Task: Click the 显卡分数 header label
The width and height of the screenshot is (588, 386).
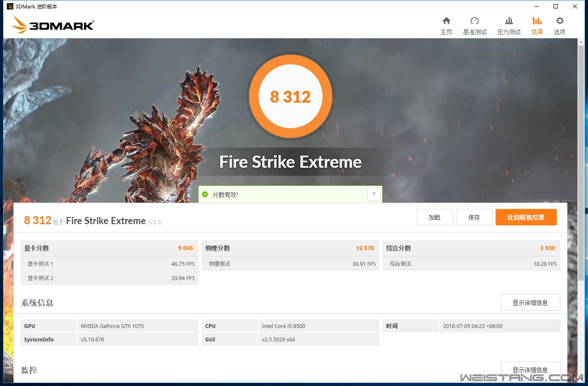Action: pyautogui.click(x=36, y=248)
